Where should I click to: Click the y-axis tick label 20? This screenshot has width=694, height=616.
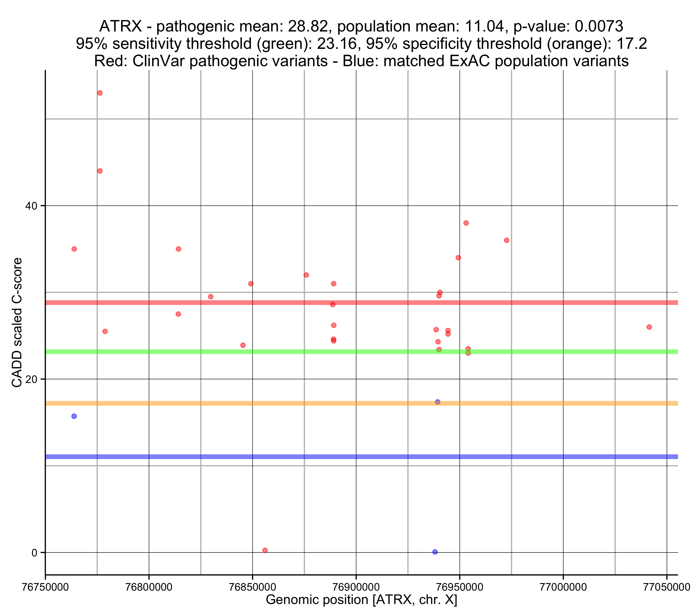(x=31, y=379)
